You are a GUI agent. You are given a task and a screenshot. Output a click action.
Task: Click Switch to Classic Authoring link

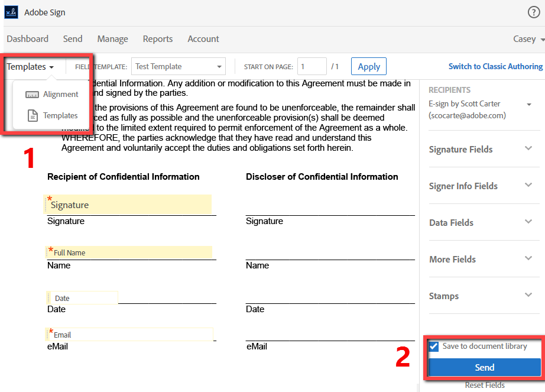point(495,66)
